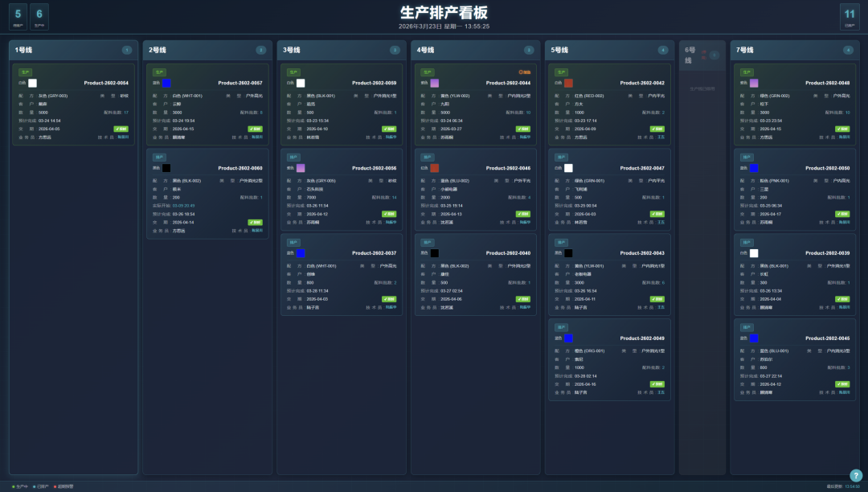This screenshot has width=868, height=492.
Task: Click the 排产 tag on Product-2602-0060
Action: click(159, 158)
